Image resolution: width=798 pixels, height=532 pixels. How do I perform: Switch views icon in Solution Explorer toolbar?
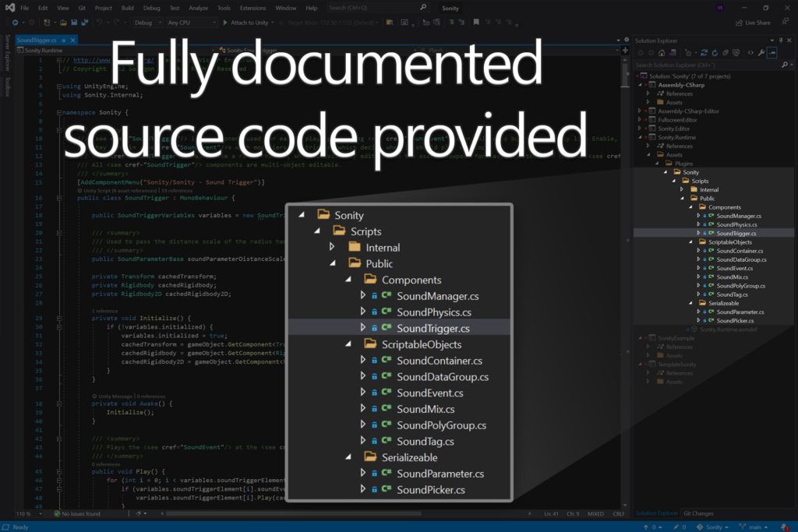(x=673, y=53)
